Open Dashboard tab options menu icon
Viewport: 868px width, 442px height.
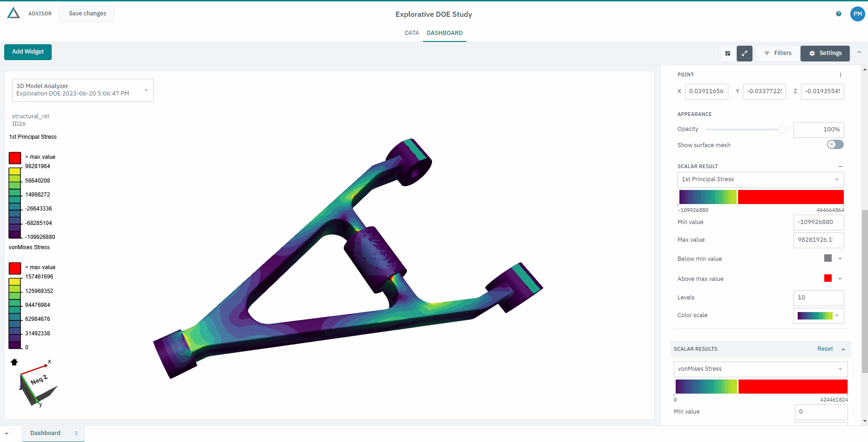tap(76, 433)
